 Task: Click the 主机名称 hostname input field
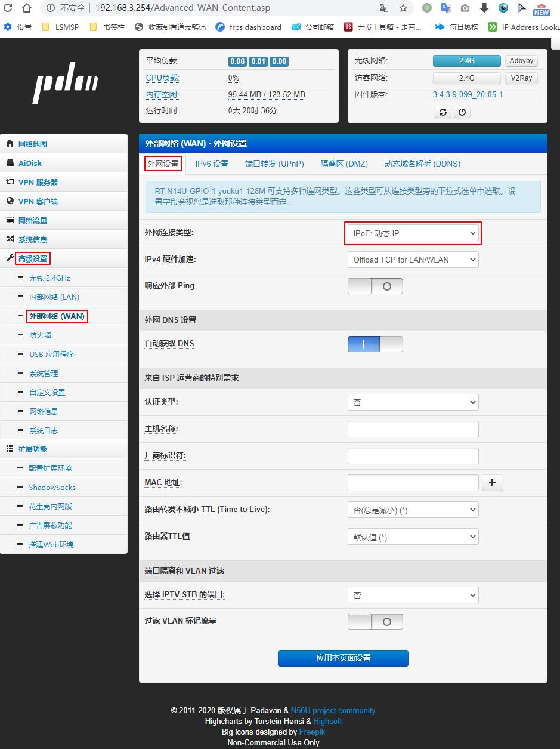pos(413,429)
